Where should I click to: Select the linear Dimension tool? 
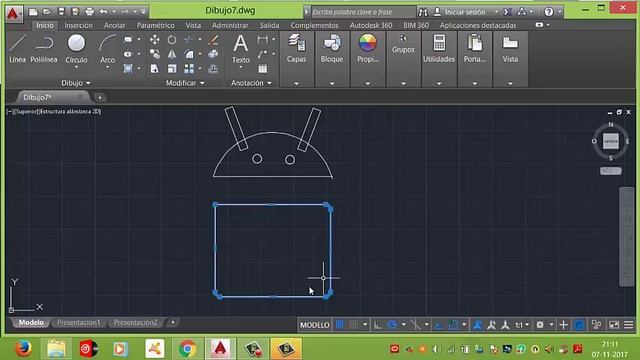coord(262,40)
